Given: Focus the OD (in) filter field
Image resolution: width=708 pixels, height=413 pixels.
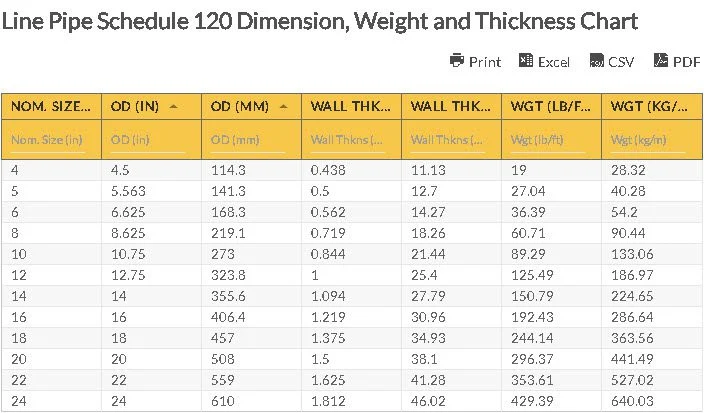Looking at the screenshot, I should [x=150, y=140].
